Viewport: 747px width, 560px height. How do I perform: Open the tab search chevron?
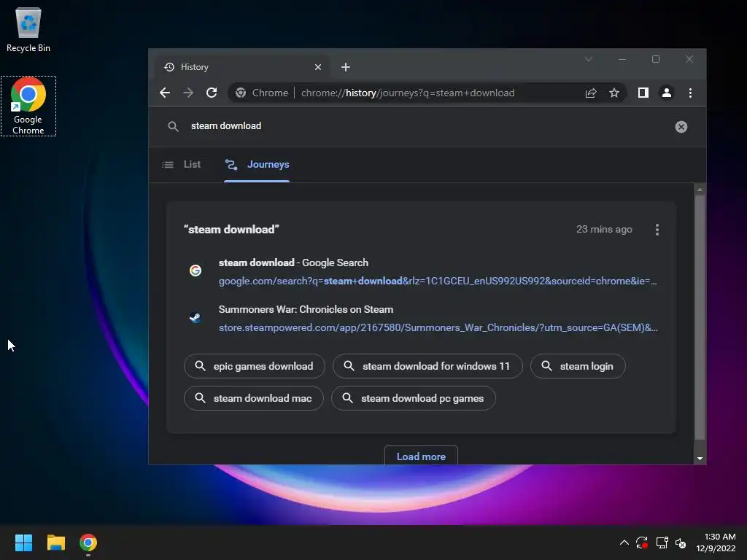(x=589, y=59)
